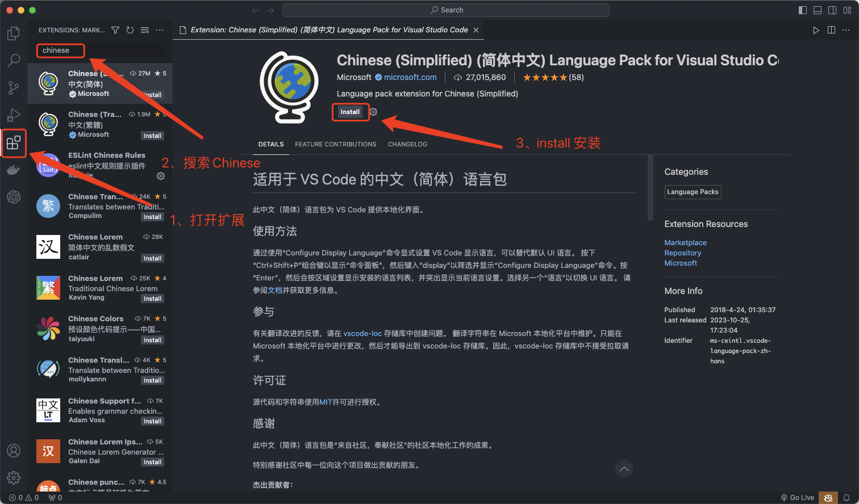Install Chinese Support by Adam Voss
Image resolution: width=859 pixels, height=504 pixels.
(152, 421)
